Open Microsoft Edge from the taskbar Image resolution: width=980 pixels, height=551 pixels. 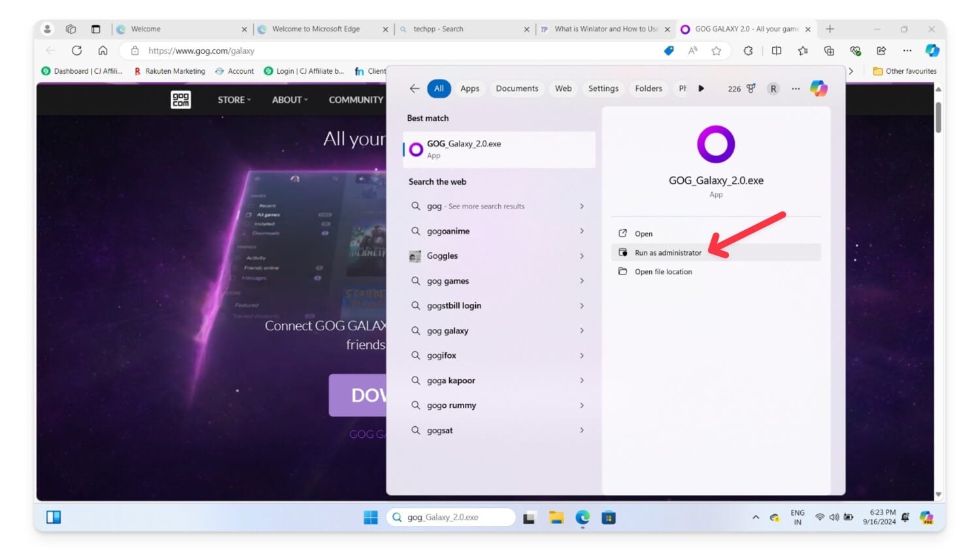[581, 517]
